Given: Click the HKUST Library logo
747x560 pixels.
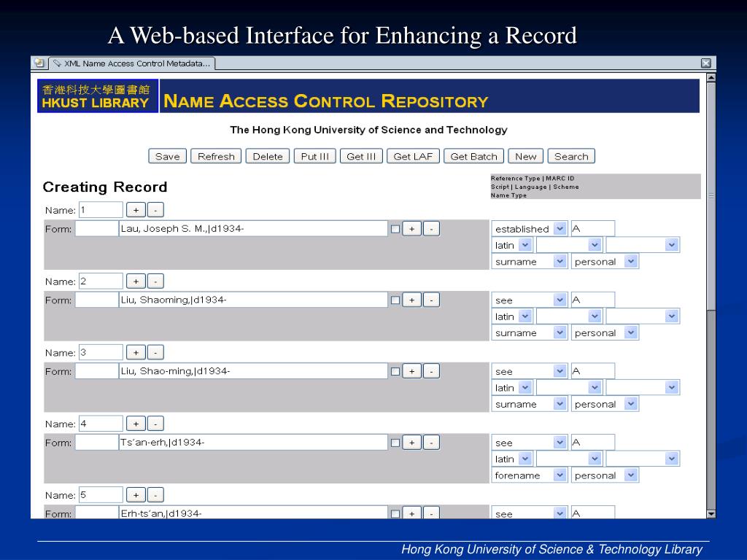Looking at the screenshot, I should point(98,96).
